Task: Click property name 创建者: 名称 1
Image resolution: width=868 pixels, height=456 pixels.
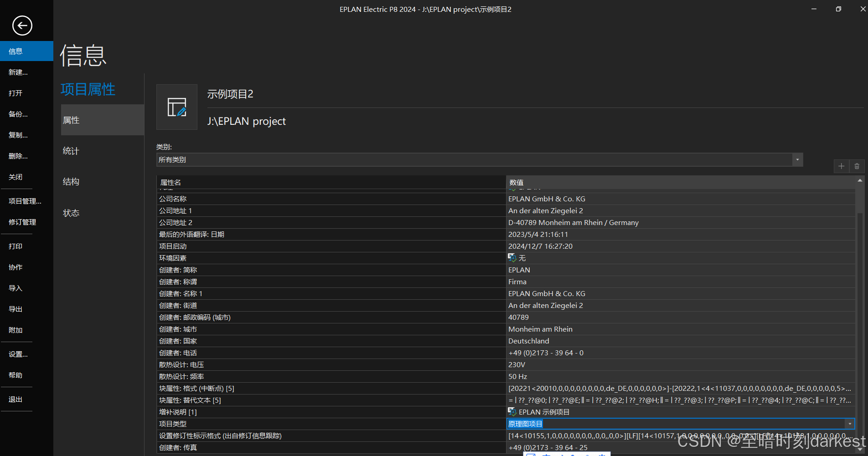Action: tap(331, 293)
